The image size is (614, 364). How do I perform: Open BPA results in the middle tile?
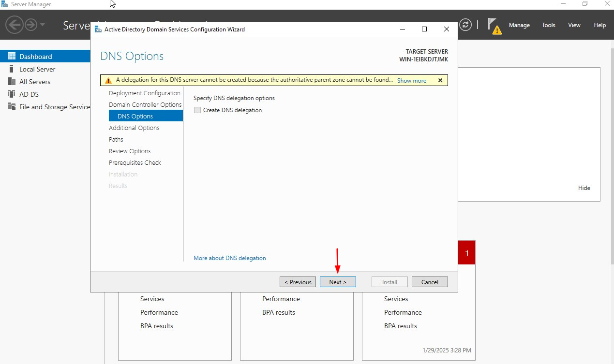click(279, 312)
